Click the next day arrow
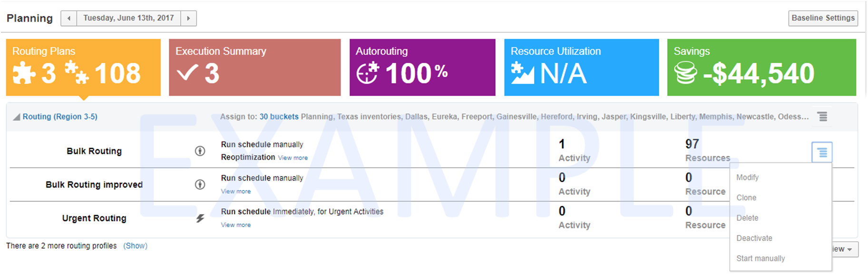 coord(188,19)
